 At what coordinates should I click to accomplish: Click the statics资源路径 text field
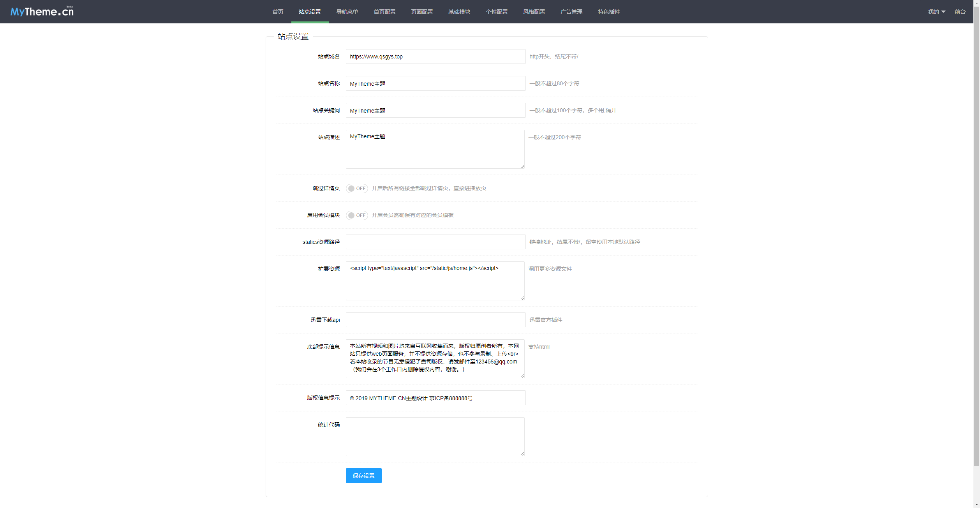435,242
